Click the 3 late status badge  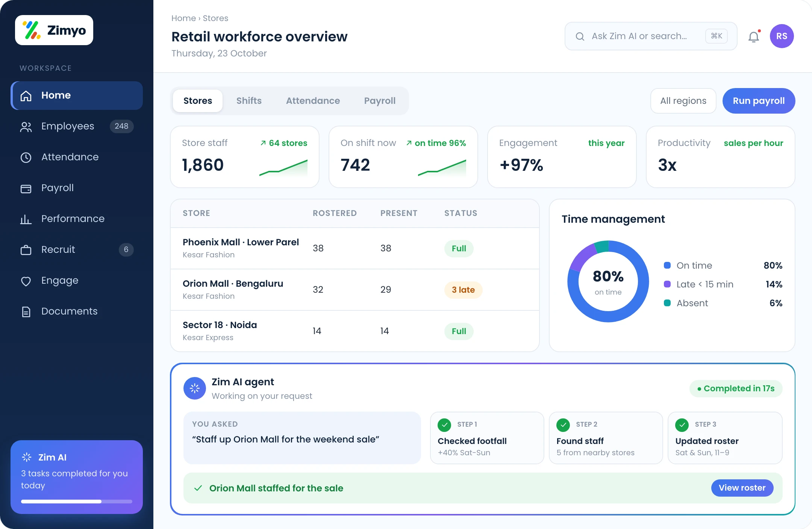coord(463,290)
